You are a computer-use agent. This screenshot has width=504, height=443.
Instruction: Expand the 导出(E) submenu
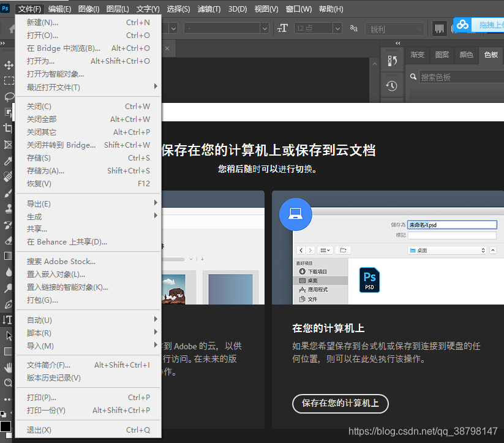coord(88,203)
